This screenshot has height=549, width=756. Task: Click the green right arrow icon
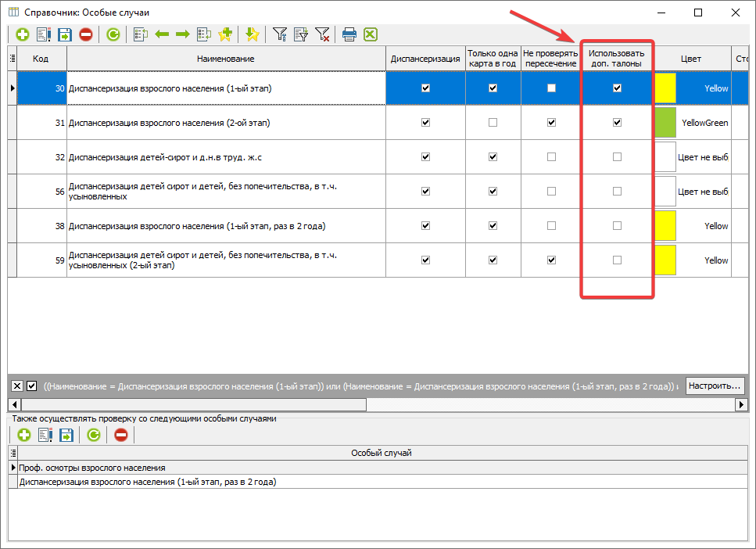pos(183,34)
